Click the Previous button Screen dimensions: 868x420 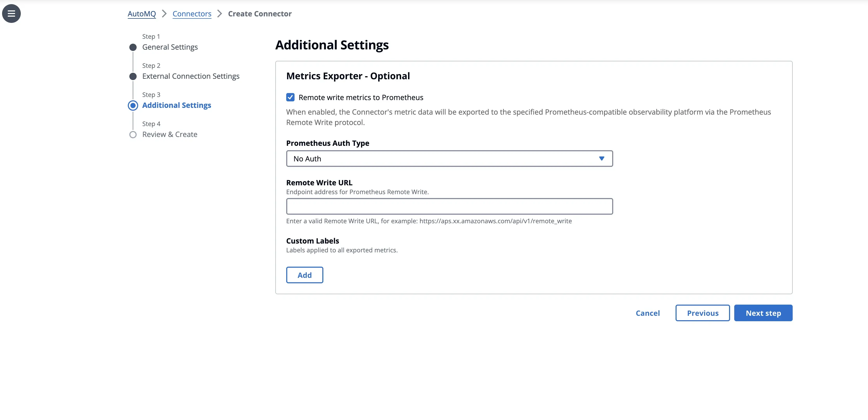(702, 313)
